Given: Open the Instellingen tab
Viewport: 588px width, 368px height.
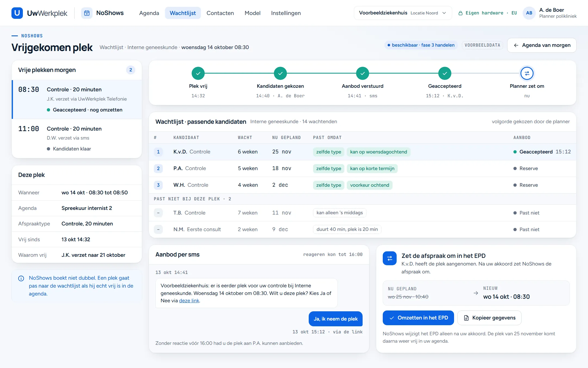Looking at the screenshot, I should [x=286, y=13].
